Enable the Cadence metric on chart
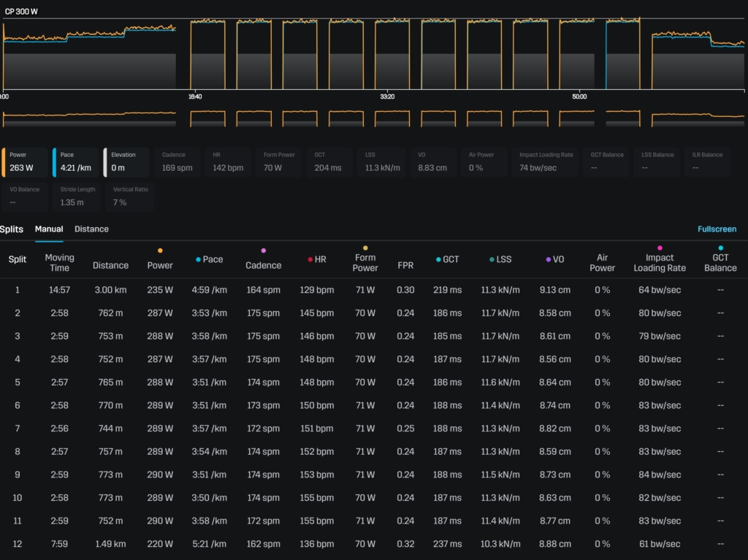748x560 pixels. (177, 162)
